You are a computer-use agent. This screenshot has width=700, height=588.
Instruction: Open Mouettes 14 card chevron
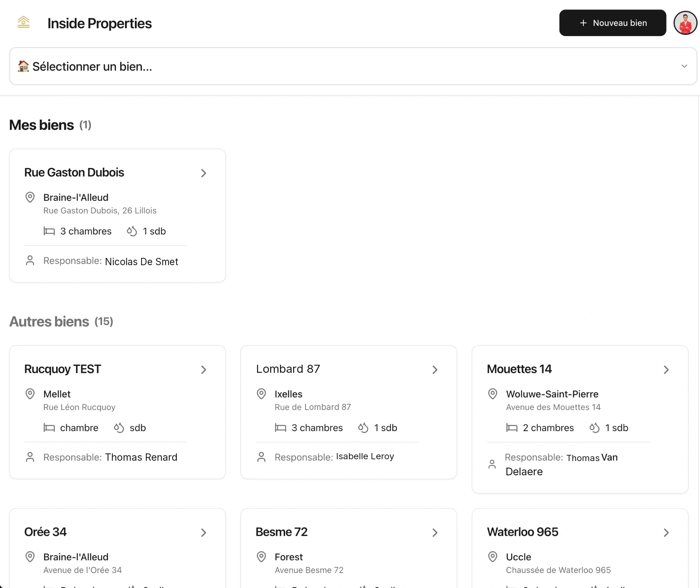[666, 370]
